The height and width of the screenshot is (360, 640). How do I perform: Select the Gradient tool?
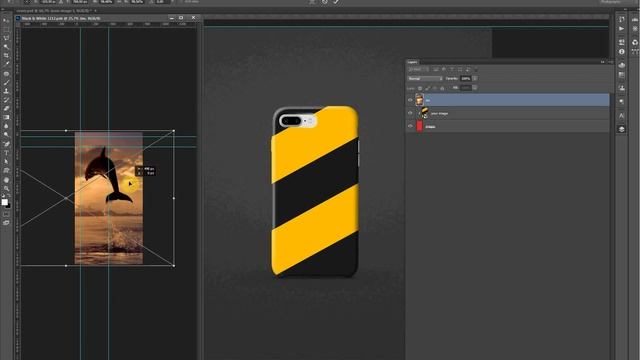coord(6,118)
